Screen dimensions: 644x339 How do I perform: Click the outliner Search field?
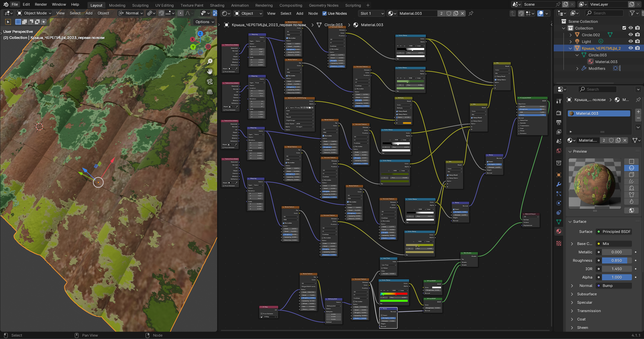tap(604, 13)
